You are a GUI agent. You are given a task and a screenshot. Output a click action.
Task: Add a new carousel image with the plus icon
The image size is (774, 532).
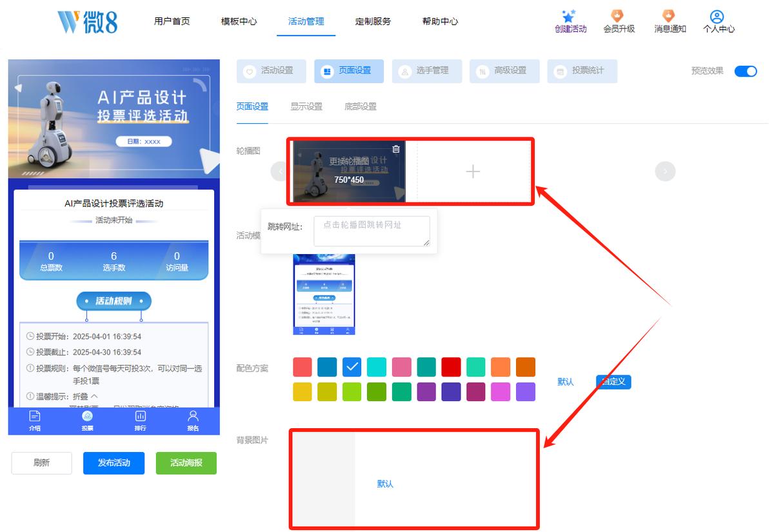click(x=473, y=171)
